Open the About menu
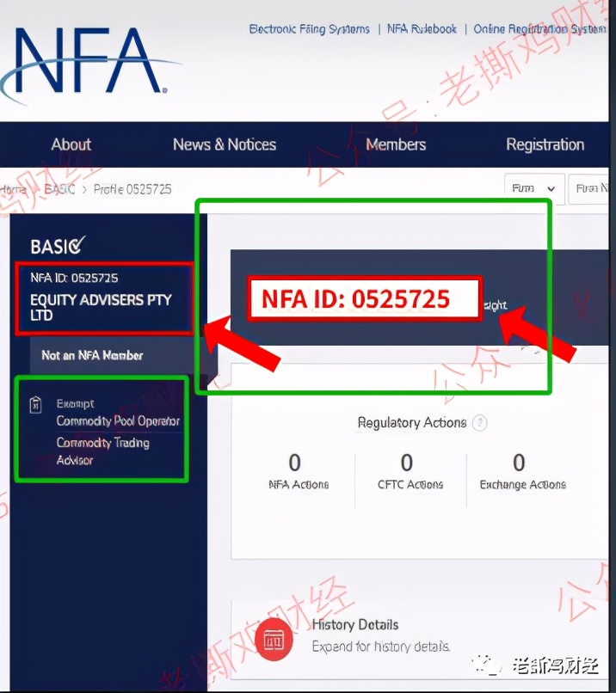Screen dimensions: 616x693 click(x=71, y=144)
